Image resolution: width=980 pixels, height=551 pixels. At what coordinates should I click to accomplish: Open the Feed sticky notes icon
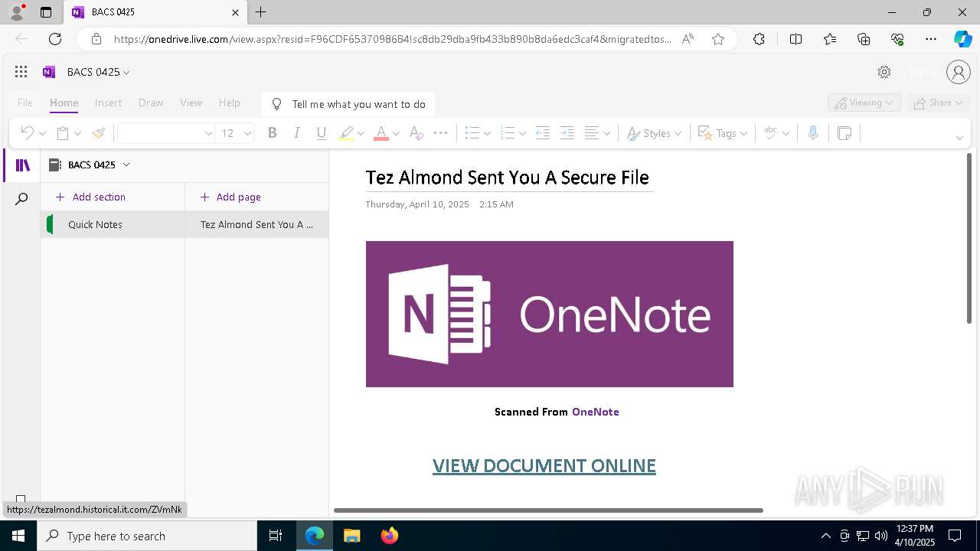[x=844, y=133]
